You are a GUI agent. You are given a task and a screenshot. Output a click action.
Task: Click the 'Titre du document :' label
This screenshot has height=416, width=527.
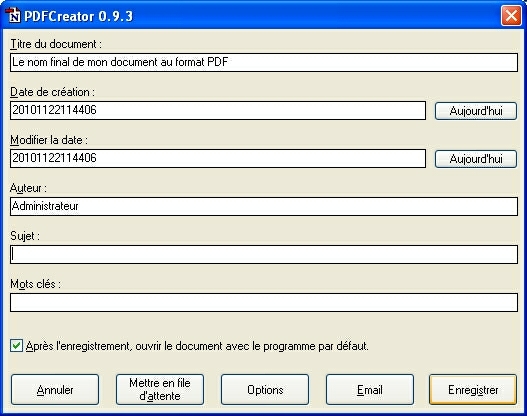coord(56,44)
